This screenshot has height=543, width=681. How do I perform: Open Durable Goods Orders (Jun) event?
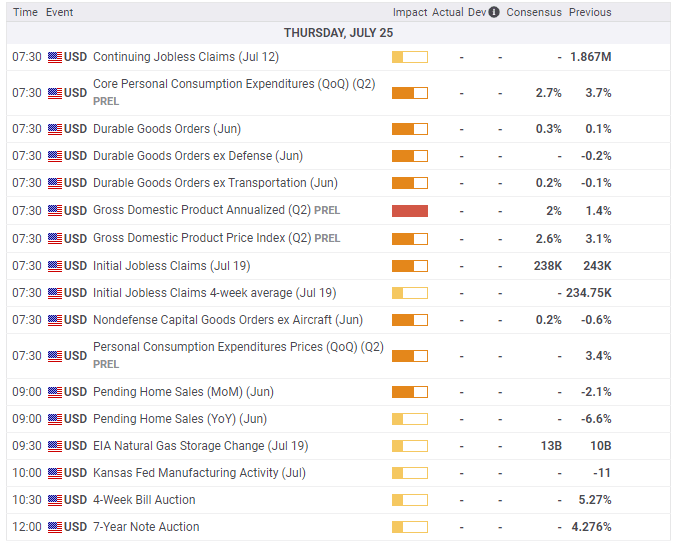[x=167, y=129]
